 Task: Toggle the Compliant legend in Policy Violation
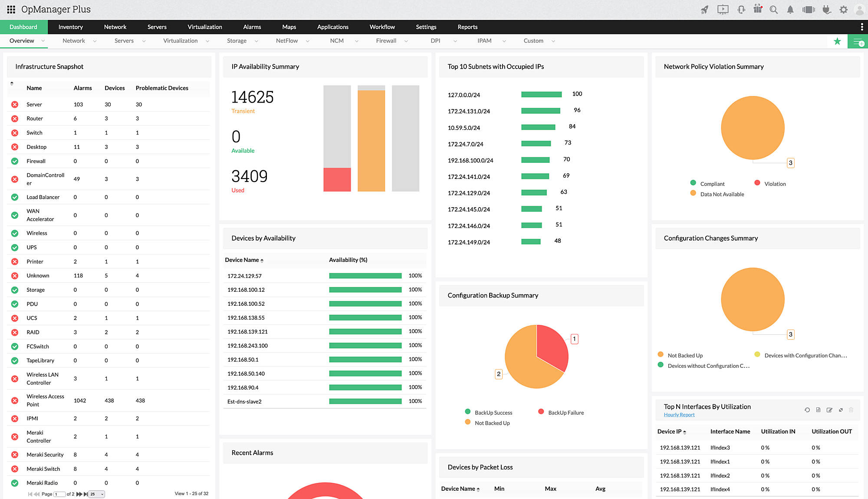click(x=712, y=184)
